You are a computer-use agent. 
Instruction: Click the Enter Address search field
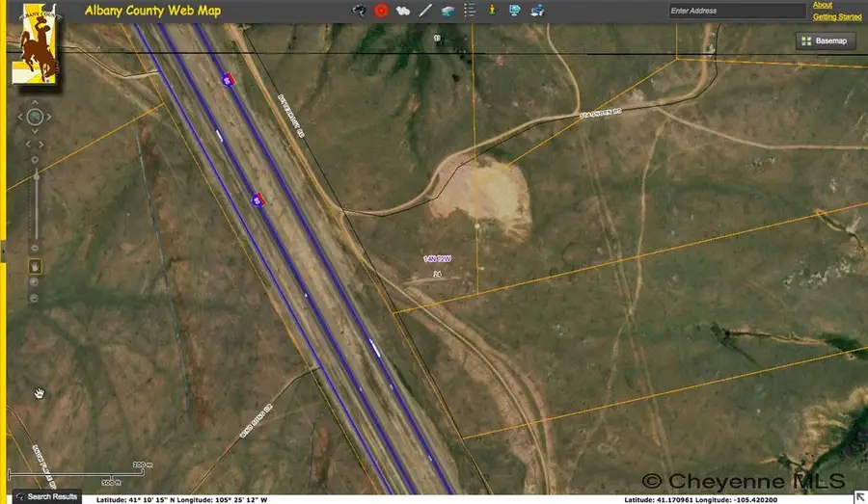pyautogui.click(x=737, y=11)
